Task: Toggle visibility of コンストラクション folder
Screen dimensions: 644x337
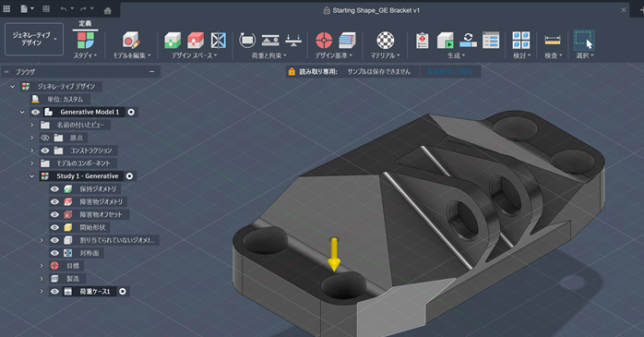Action: pos(45,150)
